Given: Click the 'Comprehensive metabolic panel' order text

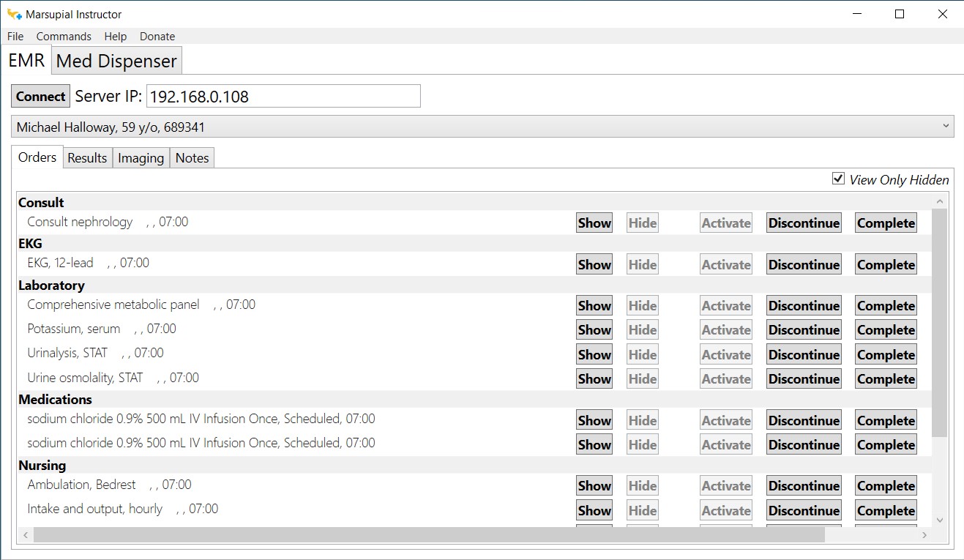Looking at the screenshot, I should pos(113,304).
